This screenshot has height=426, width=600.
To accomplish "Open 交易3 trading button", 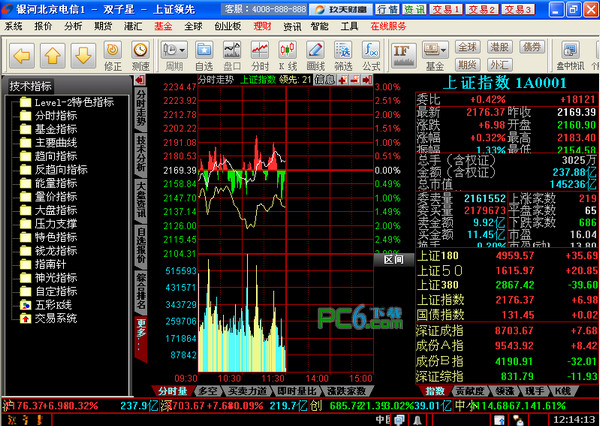I will [518, 9].
